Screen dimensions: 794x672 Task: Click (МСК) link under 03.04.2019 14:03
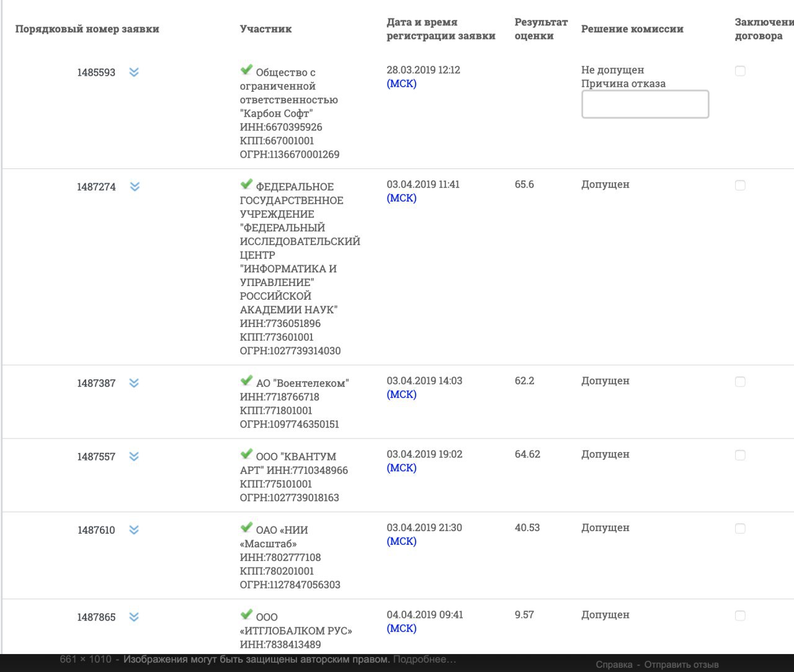coord(401,395)
